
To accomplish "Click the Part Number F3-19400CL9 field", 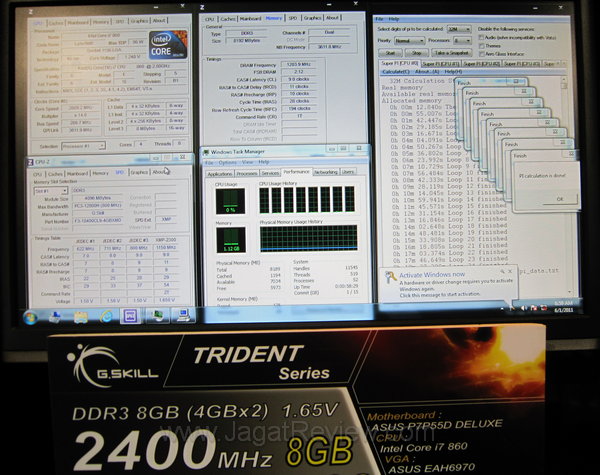I will 98,221.
